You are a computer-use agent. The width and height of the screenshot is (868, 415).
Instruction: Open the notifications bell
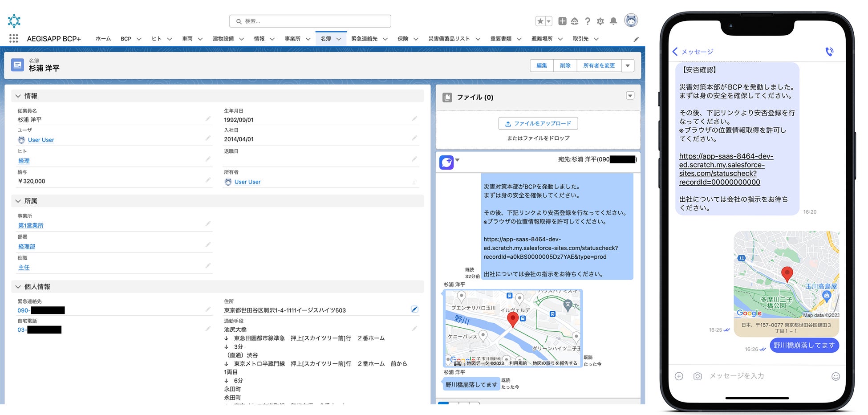tap(613, 21)
